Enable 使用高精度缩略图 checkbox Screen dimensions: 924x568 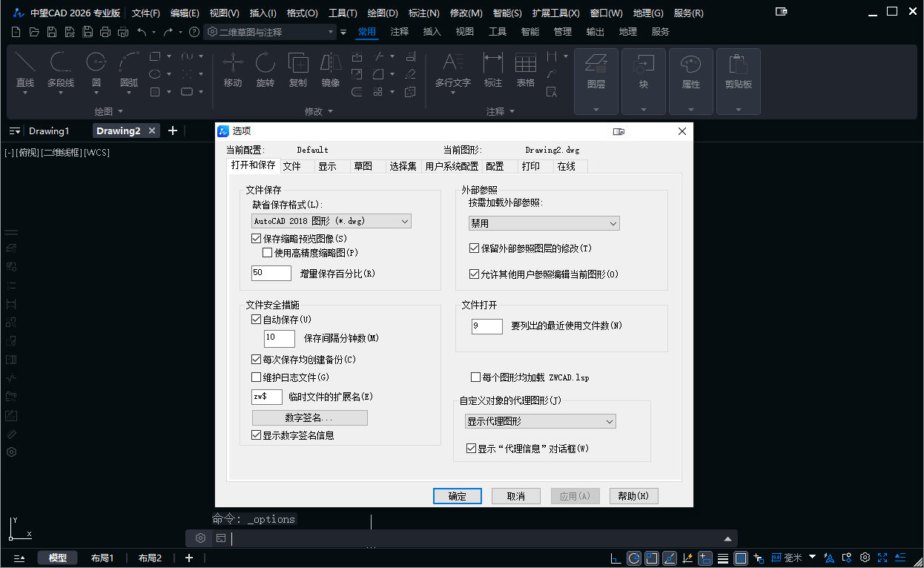[x=268, y=253]
